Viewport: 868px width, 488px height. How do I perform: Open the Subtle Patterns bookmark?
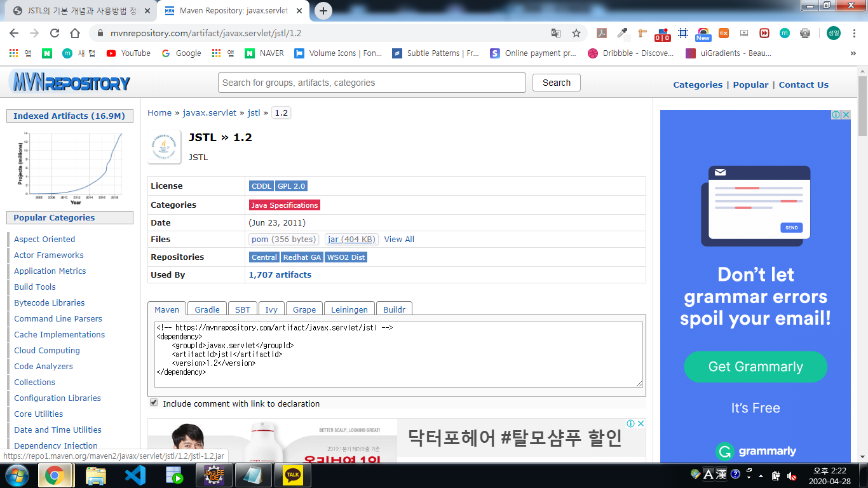435,53
